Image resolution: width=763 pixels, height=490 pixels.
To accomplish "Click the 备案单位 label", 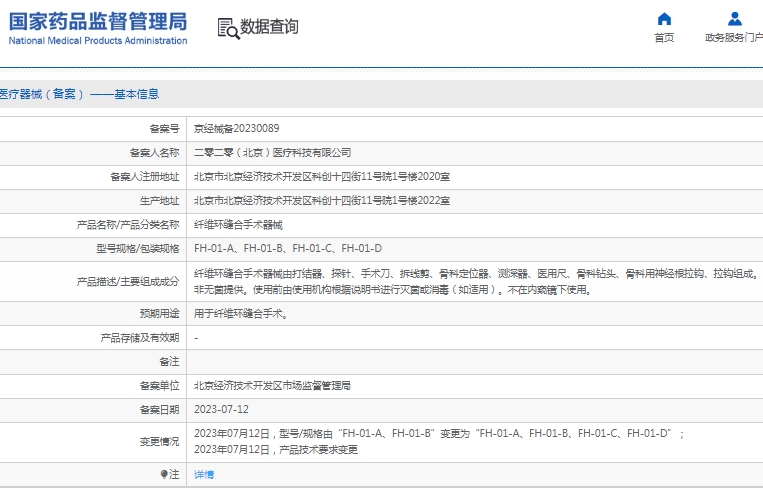I will click(x=160, y=386).
